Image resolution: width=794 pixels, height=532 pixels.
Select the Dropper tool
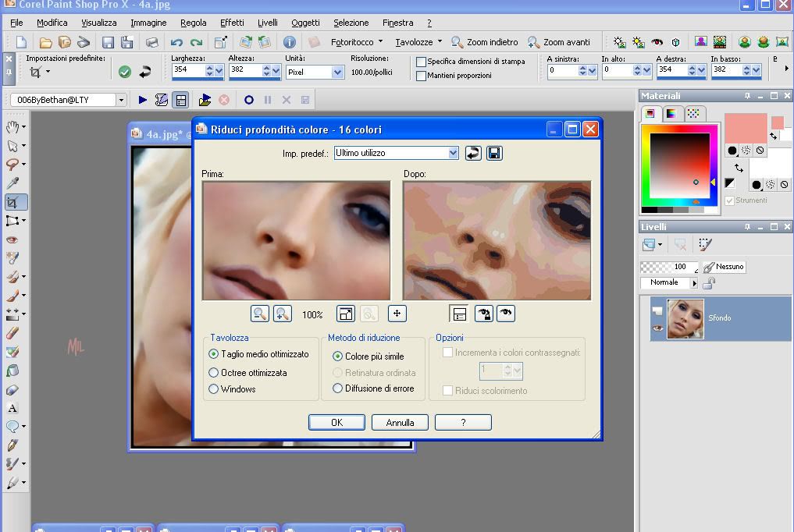[12, 183]
